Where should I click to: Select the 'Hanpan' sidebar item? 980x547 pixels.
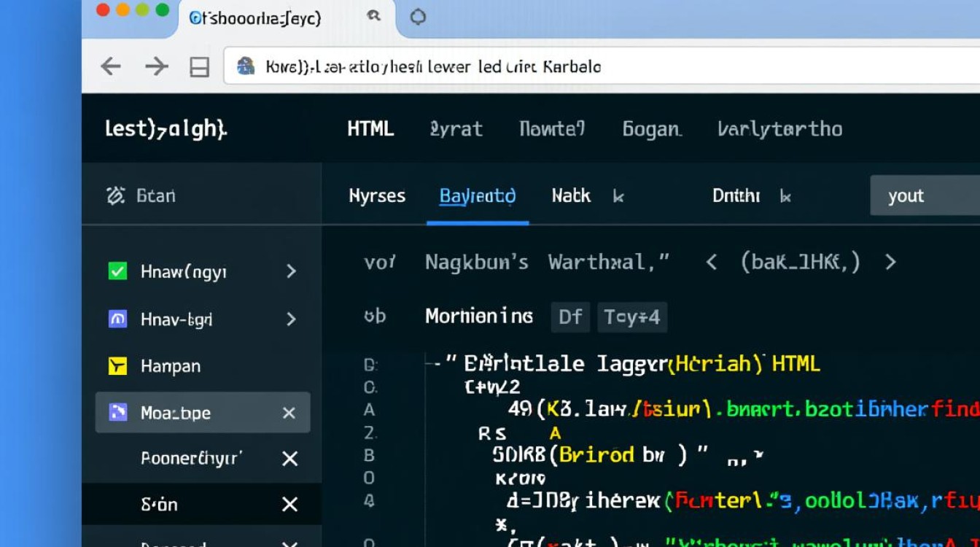pyautogui.click(x=171, y=366)
